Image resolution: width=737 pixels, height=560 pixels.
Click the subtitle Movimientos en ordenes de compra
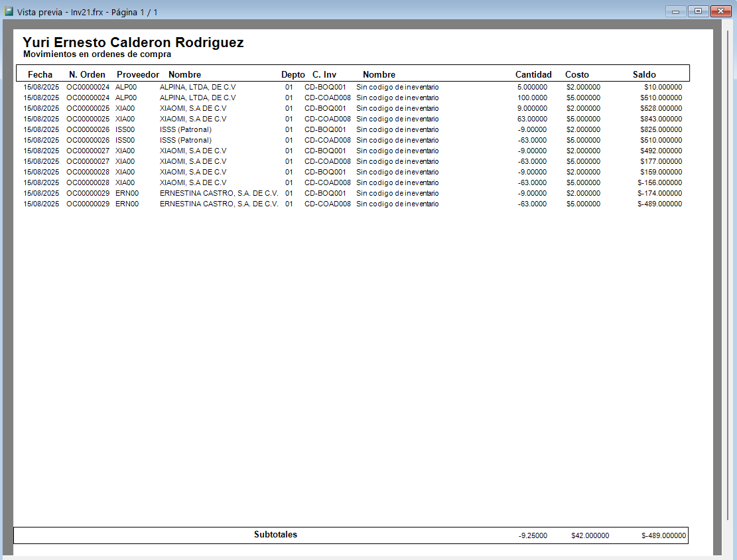point(98,54)
